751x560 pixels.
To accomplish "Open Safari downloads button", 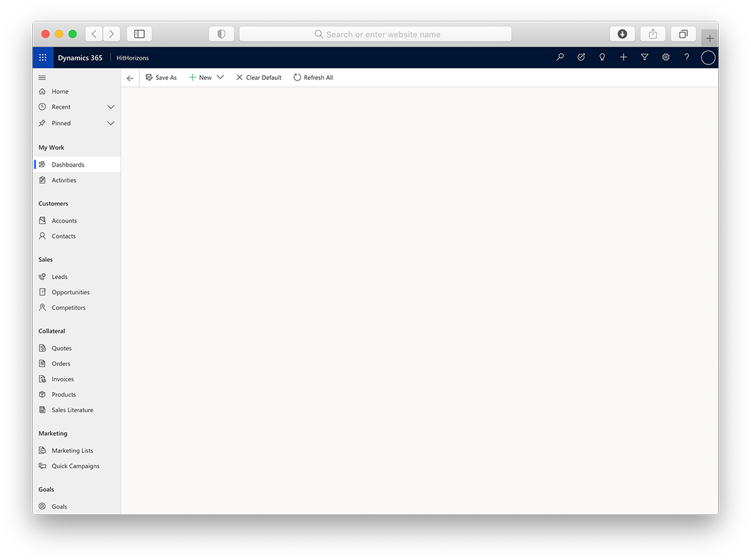I will [622, 34].
